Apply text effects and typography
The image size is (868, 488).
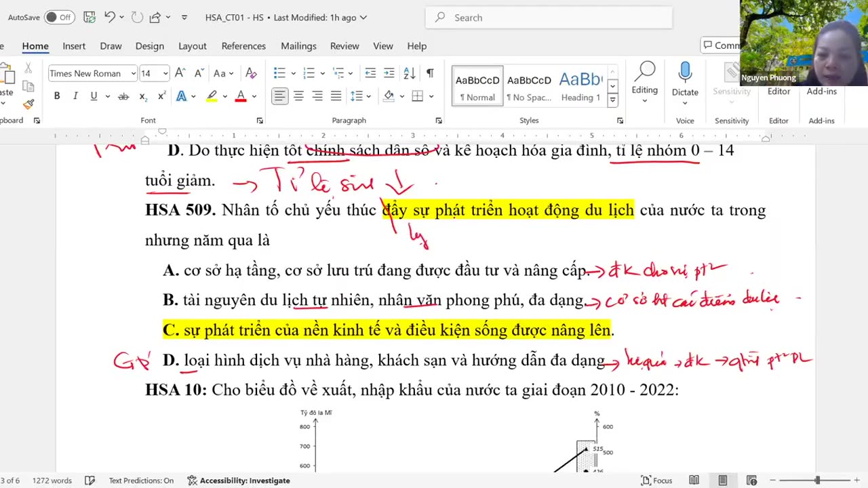[x=181, y=96]
